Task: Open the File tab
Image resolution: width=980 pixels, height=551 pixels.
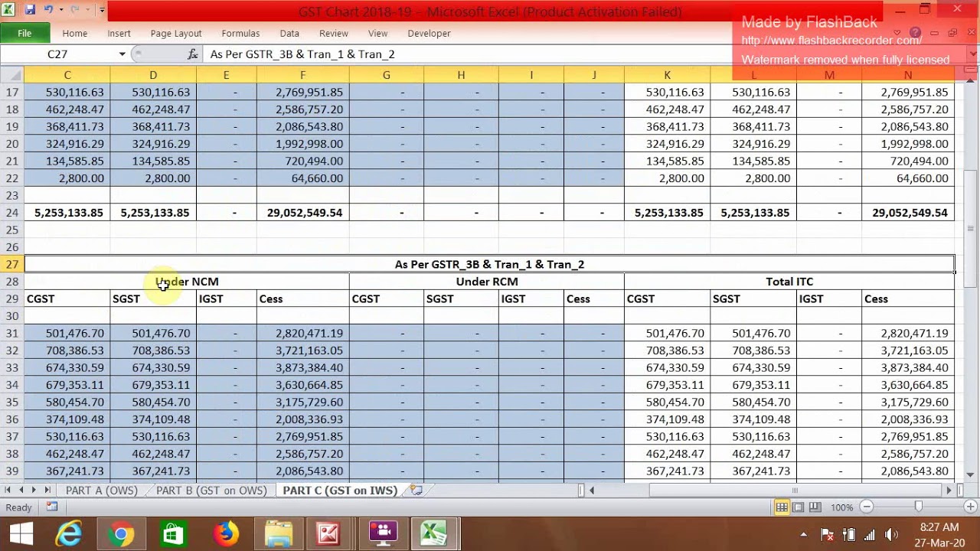Action: click(x=24, y=33)
